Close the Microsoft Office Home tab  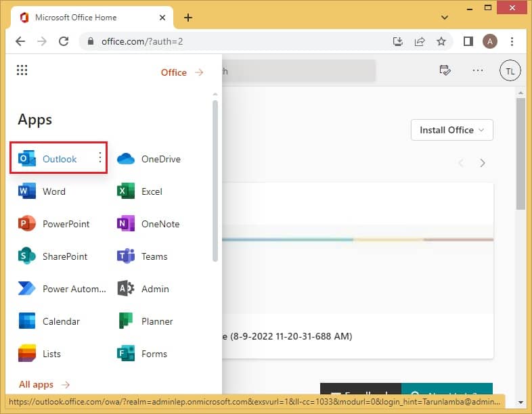[162, 18]
